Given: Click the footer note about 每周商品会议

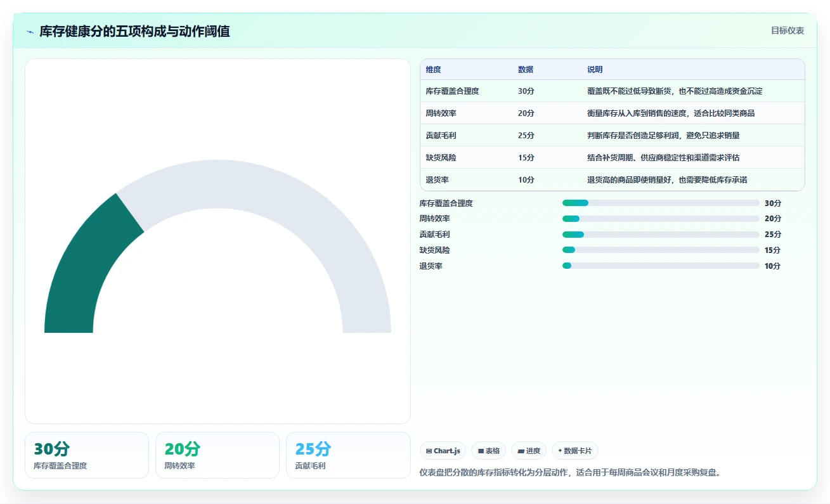Looking at the screenshot, I should point(571,473).
